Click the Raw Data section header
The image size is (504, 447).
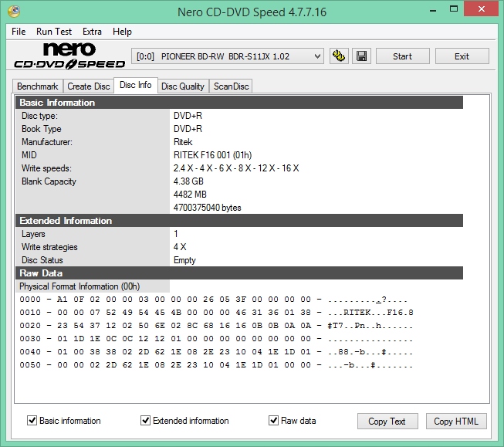tap(239, 273)
